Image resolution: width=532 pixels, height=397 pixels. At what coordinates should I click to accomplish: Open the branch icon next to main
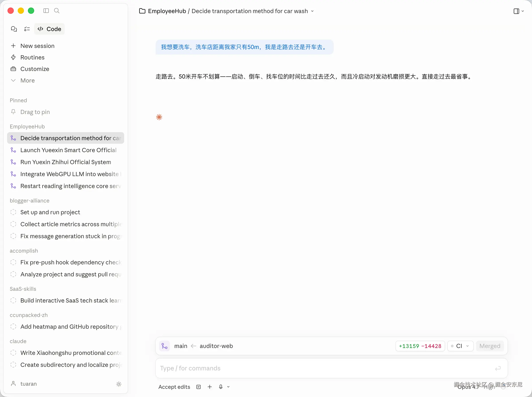point(164,346)
